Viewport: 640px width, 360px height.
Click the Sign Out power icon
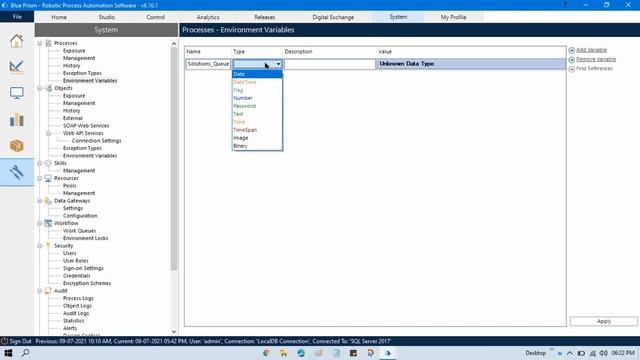pyautogui.click(x=4, y=341)
